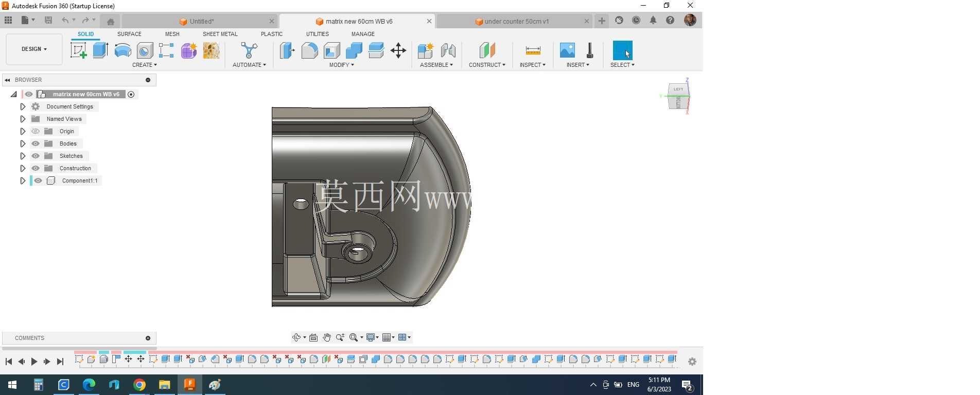
Task: Switch to the PLASTIC tab
Action: 272,34
